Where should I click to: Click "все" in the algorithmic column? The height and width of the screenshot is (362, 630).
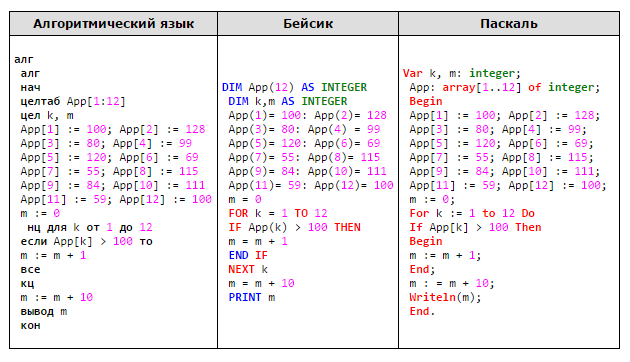(31, 270)
